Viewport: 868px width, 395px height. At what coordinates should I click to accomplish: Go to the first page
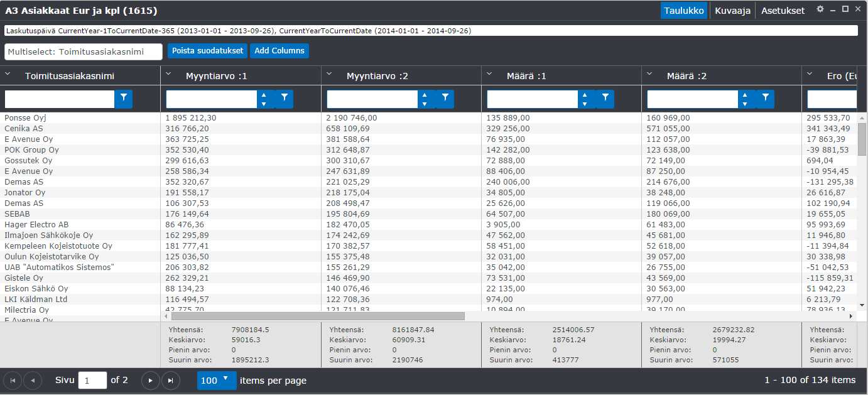point(13,381)
